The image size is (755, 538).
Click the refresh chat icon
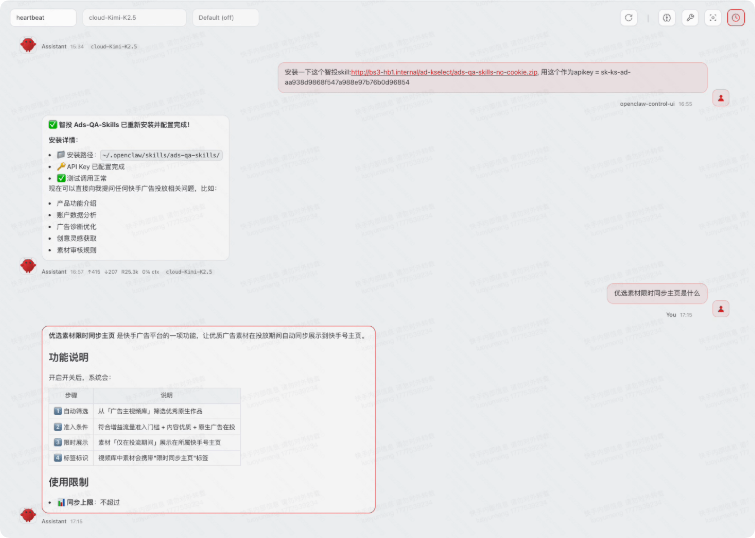point(628,18)
